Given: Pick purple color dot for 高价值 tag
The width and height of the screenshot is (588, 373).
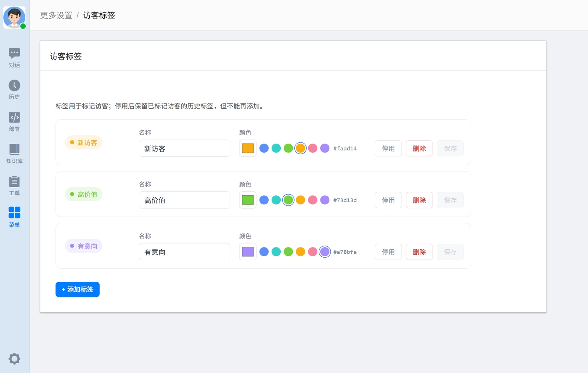Looking at the screenshot, I should [325, 200].
